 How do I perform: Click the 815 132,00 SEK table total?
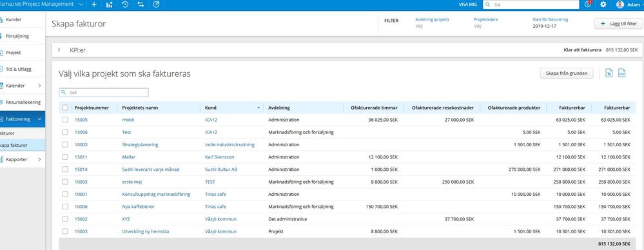614,244
